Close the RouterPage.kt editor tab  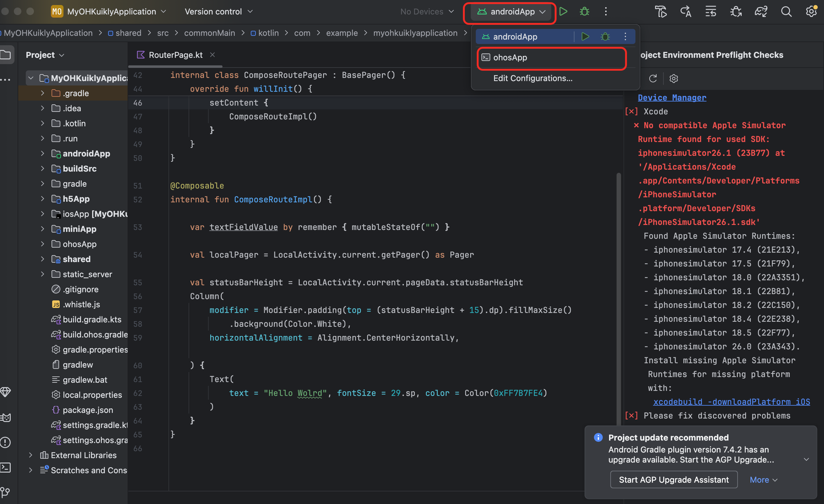pyautogui.click(x=212, y=54)
